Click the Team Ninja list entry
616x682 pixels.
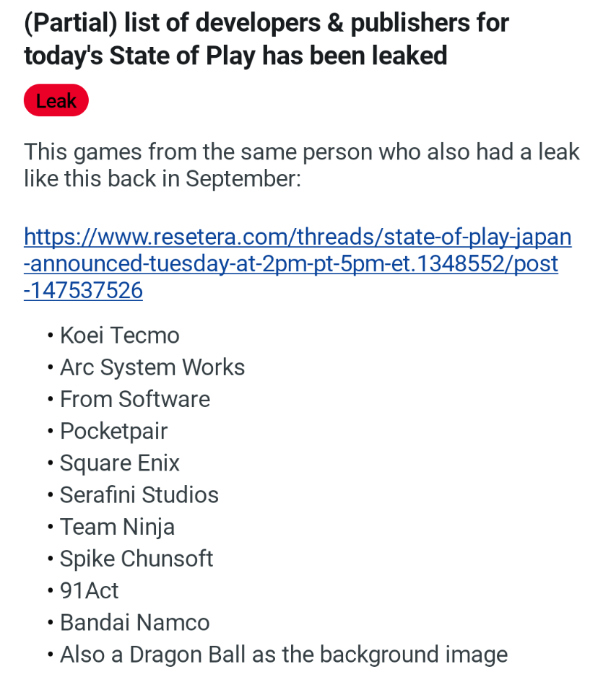coord(117,527)
